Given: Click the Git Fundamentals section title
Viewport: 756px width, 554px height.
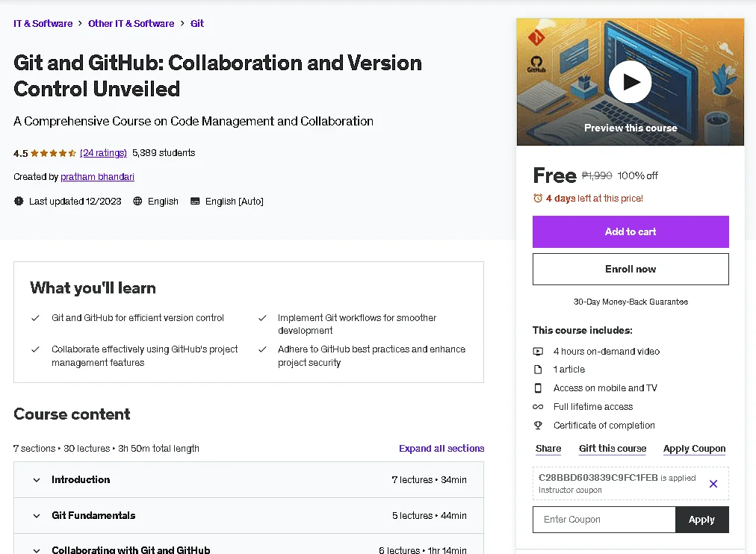Looking at the screenshot, I should pyautogui.click(x=93, y=515).
